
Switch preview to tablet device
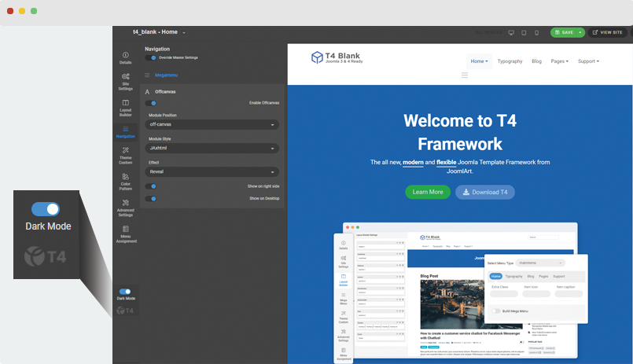(x=524, y=33)
